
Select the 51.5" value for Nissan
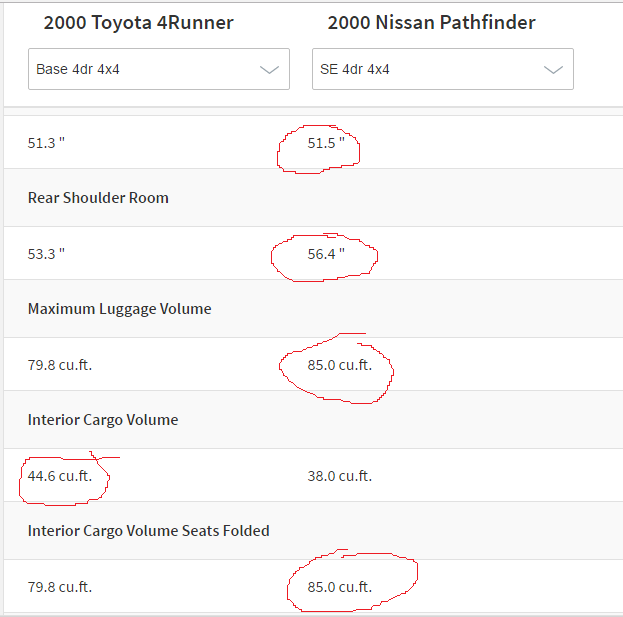point(326,143)
